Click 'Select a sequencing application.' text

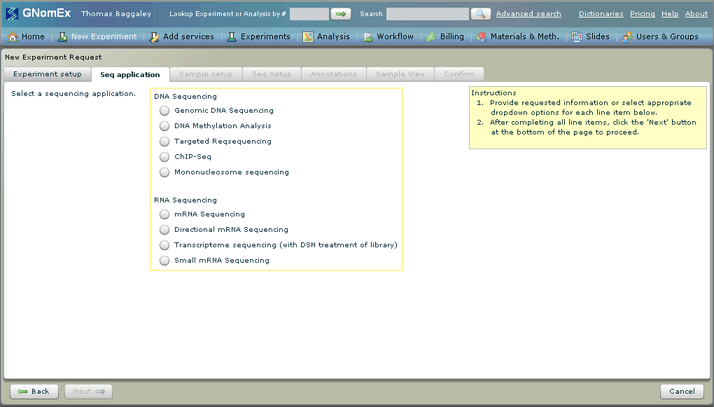coord(73,94)
